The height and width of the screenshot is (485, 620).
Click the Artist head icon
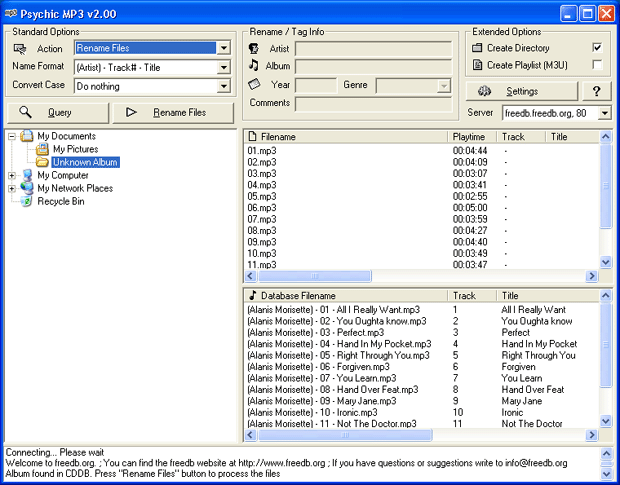[x=254, y=49]
